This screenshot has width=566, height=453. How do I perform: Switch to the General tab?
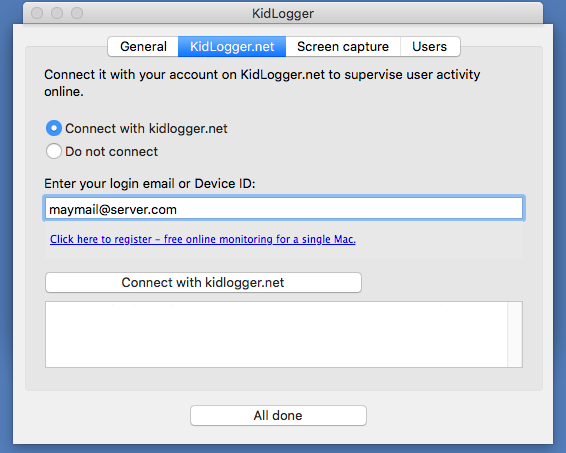click(x=143, y=47)
